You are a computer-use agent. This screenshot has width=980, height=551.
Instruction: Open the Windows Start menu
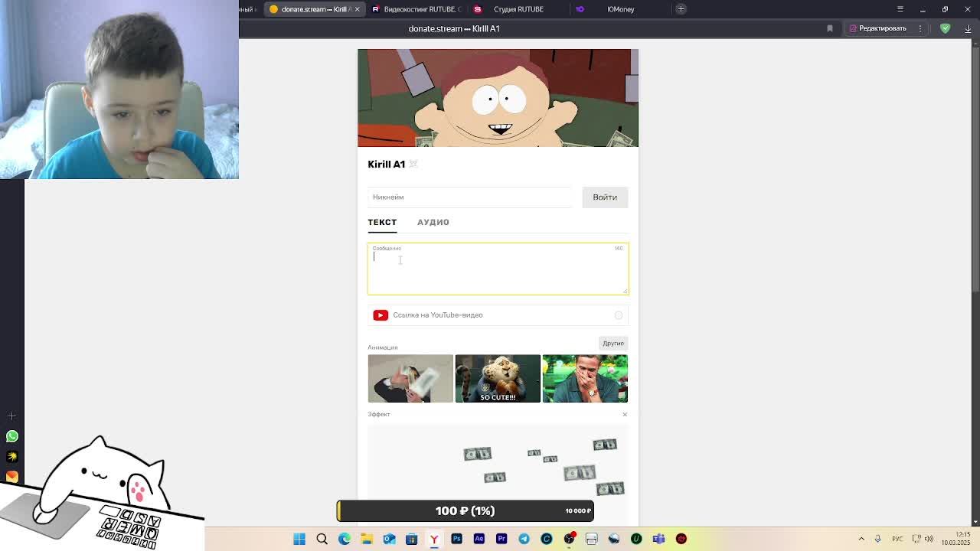pyautogui.click(x=299, y=539)
